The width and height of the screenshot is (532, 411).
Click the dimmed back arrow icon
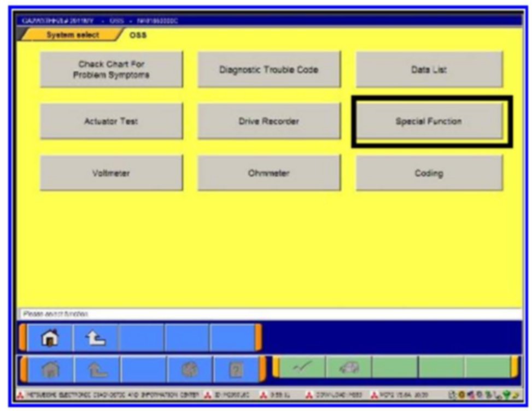(x=96, y=369)
